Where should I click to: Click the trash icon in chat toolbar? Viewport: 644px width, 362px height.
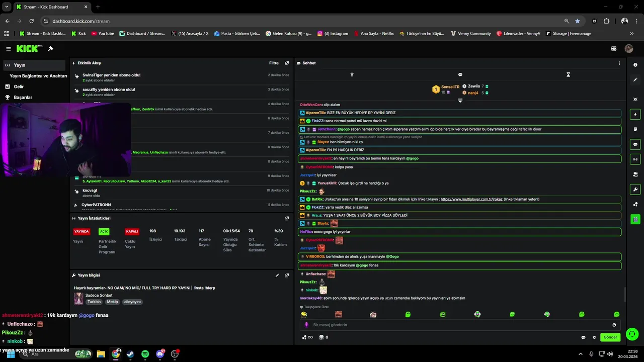coord(352,74)
